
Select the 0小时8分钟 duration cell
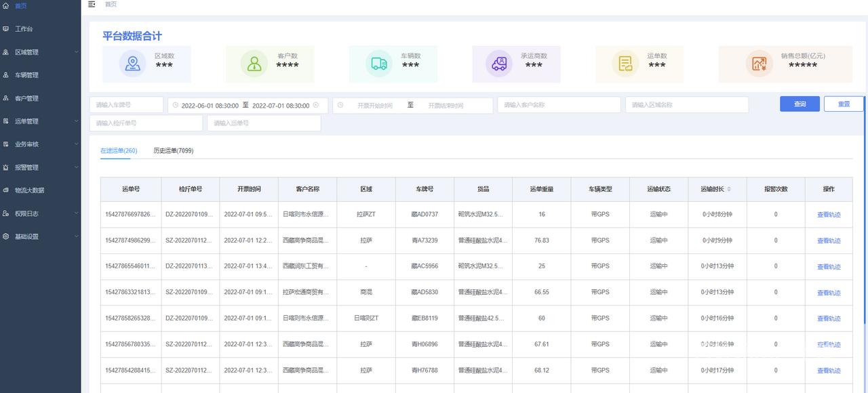pyautogui.click(x=717, y=214)
